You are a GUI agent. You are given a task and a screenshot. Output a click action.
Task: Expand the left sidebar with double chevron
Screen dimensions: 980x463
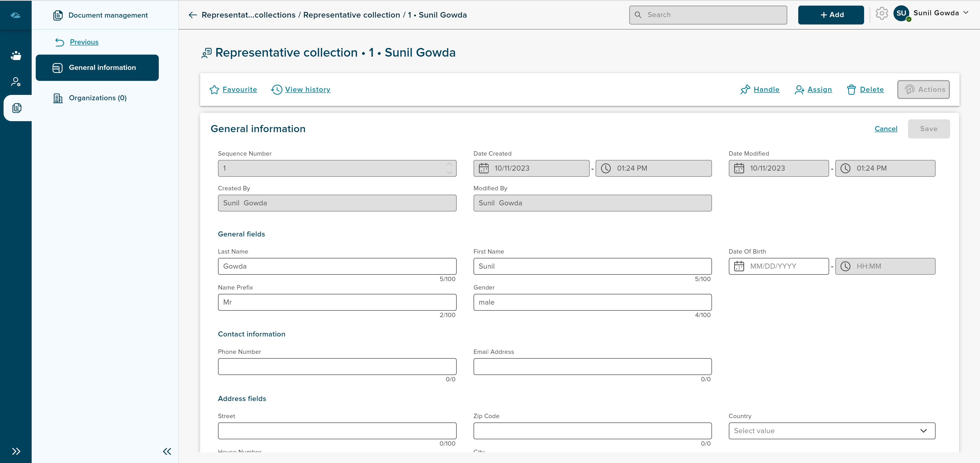[x=16, y=451]
